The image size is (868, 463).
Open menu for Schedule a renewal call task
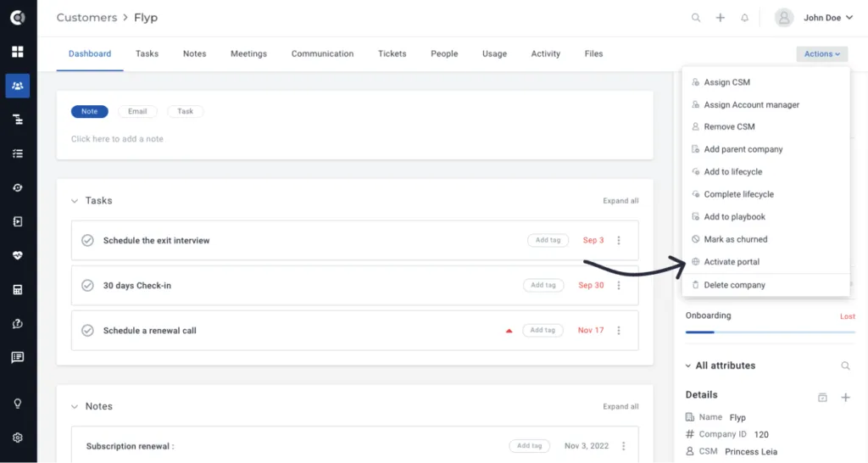coord(619,330)
